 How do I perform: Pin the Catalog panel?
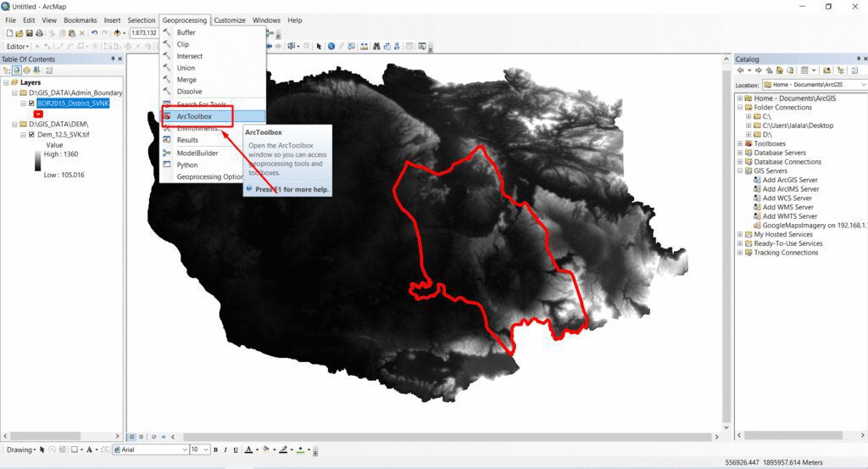(858, 59)
